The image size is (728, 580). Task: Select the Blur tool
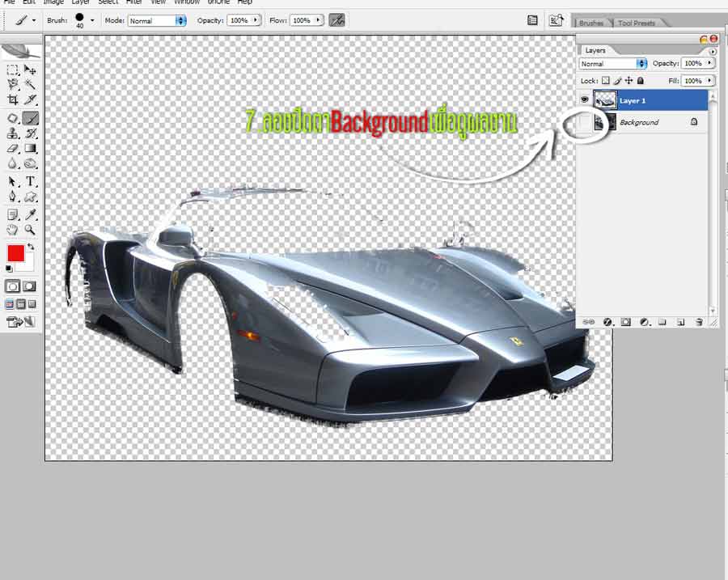(x=12, y=163)
